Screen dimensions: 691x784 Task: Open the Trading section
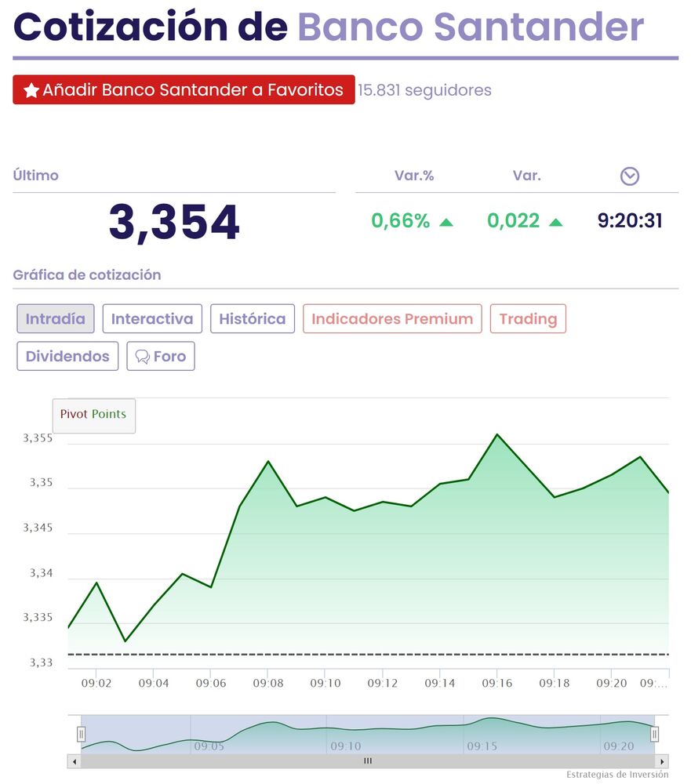(x=528, y=319)
